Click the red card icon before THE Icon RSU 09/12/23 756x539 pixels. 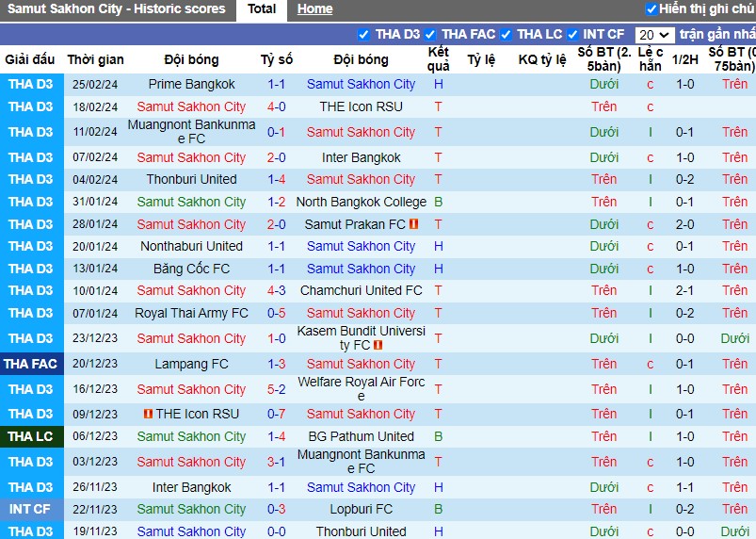(148, 414)
